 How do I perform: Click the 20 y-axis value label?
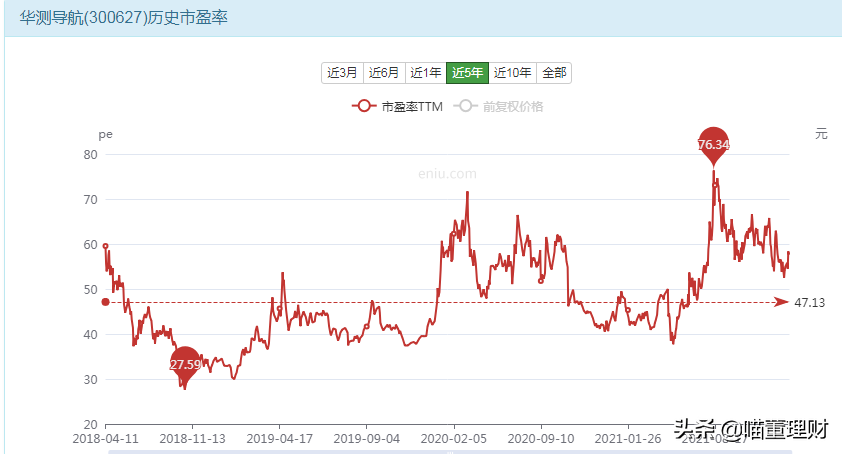pyautogui.click(x=90, y=424)
